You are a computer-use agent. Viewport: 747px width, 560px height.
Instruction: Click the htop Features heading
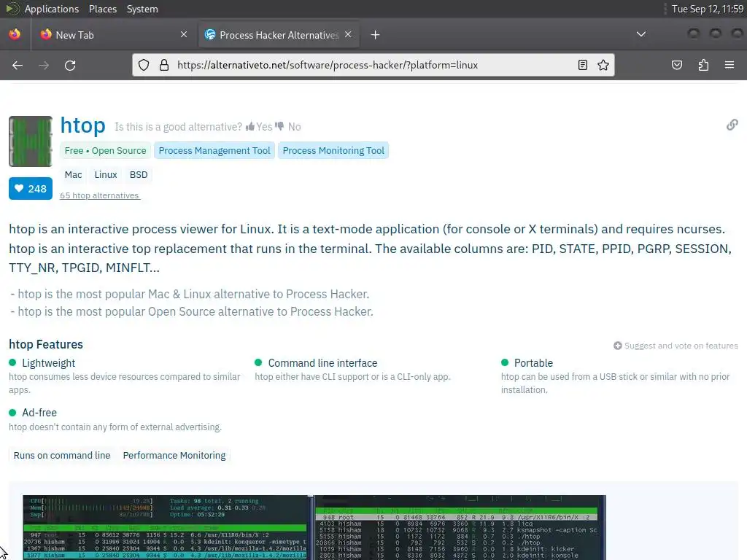pyautogui.click(x=46, y=344)
